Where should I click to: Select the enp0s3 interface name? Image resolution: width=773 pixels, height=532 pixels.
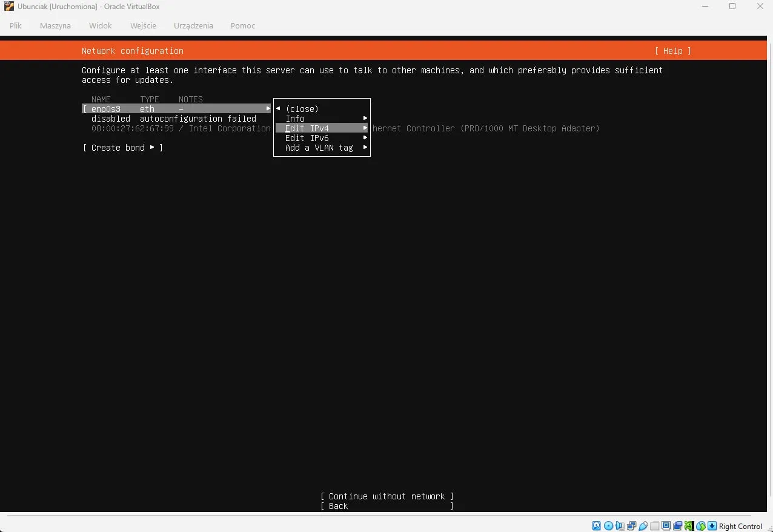click(106, 109)
